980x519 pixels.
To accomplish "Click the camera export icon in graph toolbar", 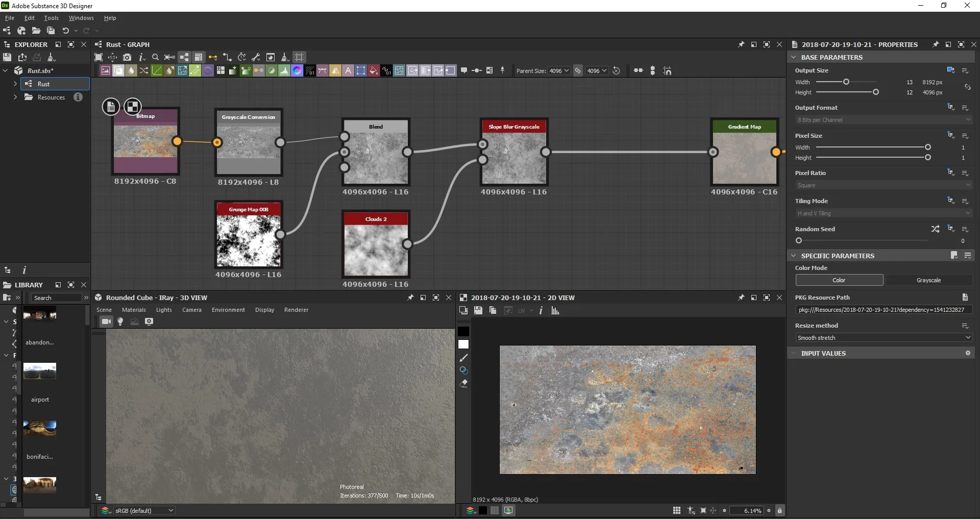I will pyautogui.click(x=127, y=57).
